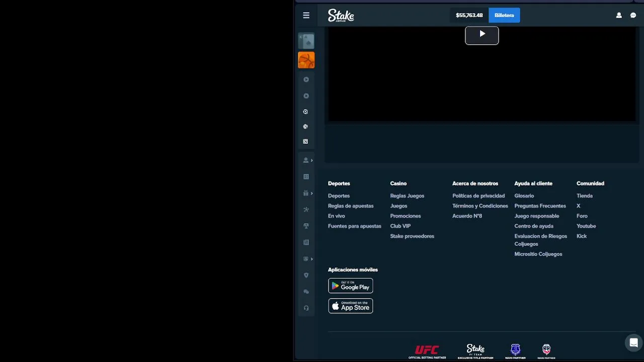Open the Deportes footer link
Screen dimensions: 644x362
(339, 196)
